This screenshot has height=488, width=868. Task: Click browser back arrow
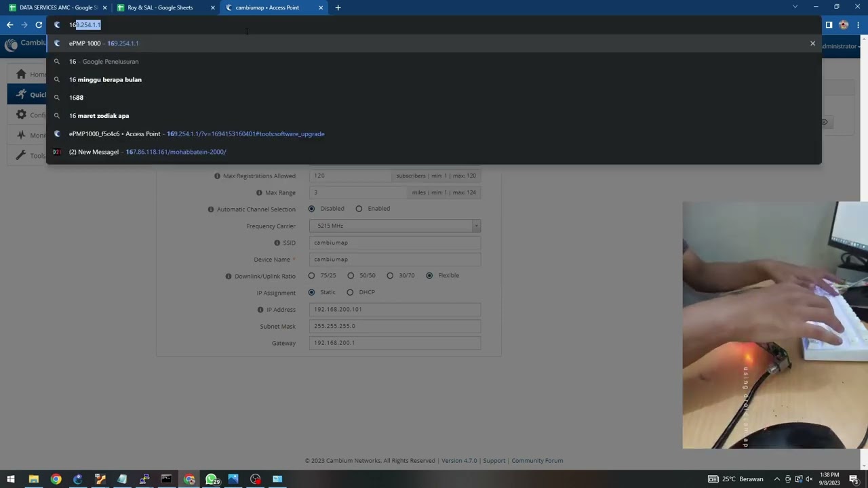tap(9, 25)
